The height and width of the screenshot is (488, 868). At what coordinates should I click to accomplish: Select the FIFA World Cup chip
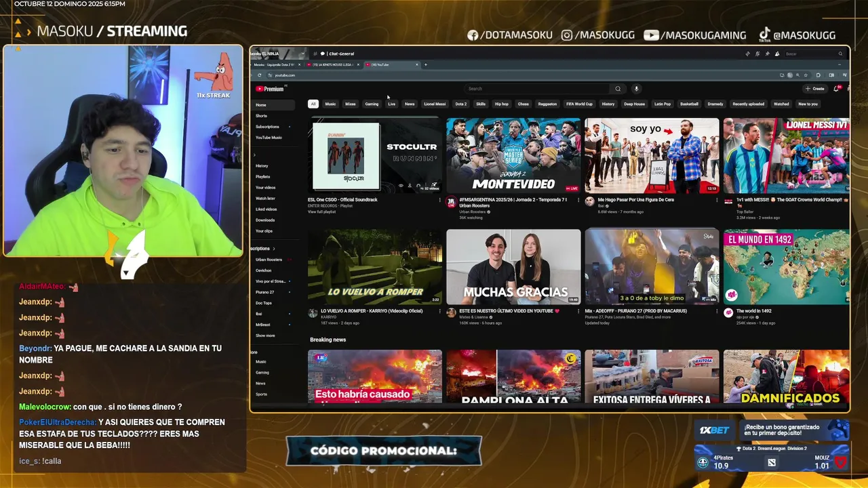point(579,104)
